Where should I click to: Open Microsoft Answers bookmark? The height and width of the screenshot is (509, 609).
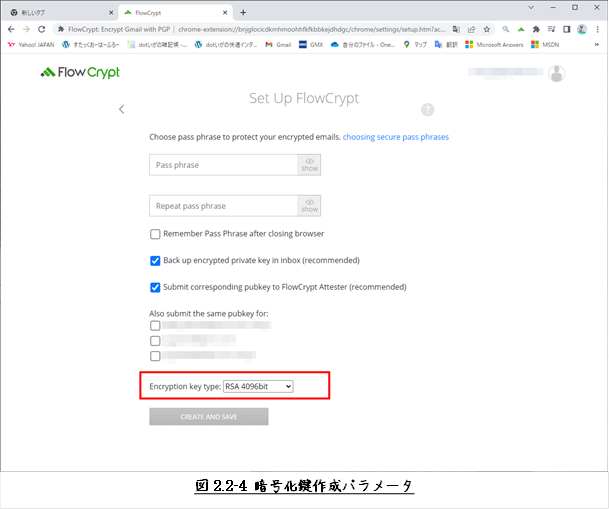494,45
